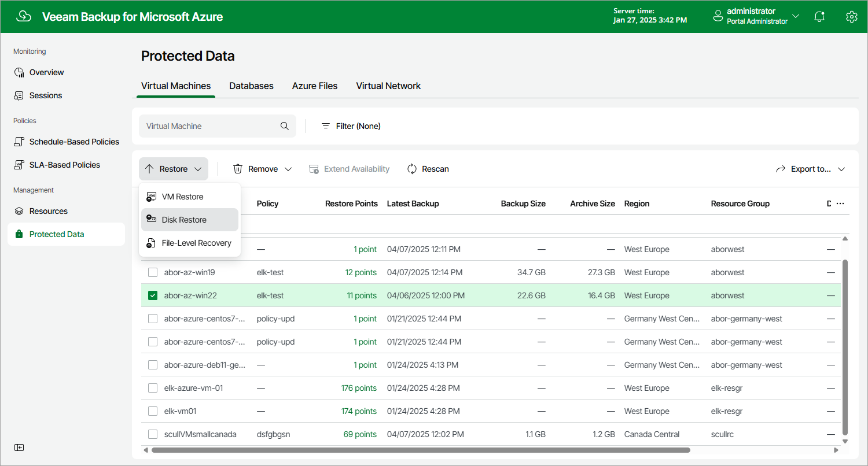
Task: Collapse the Restore dropdown chevron
Action: [x=198, y=169]
